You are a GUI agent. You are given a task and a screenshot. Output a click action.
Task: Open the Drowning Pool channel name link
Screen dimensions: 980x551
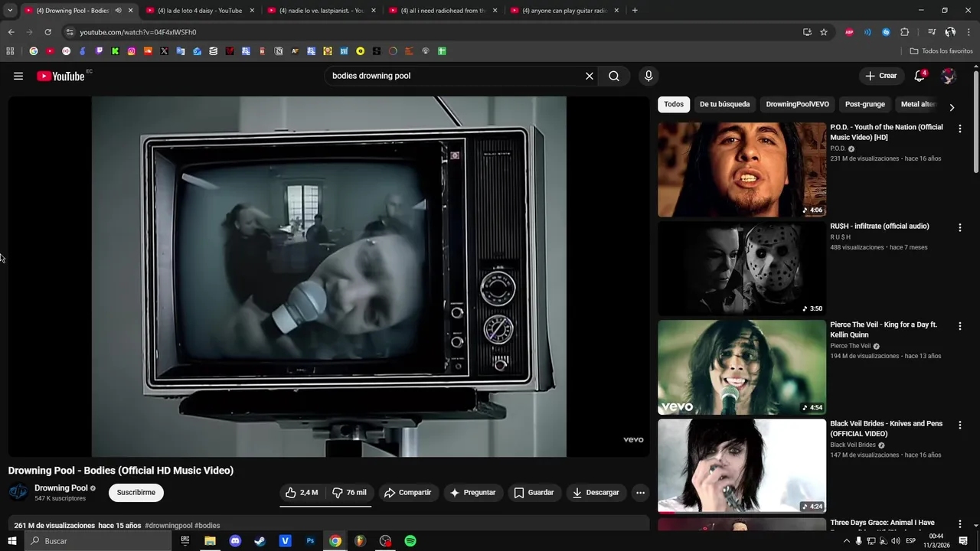[61, 488]
